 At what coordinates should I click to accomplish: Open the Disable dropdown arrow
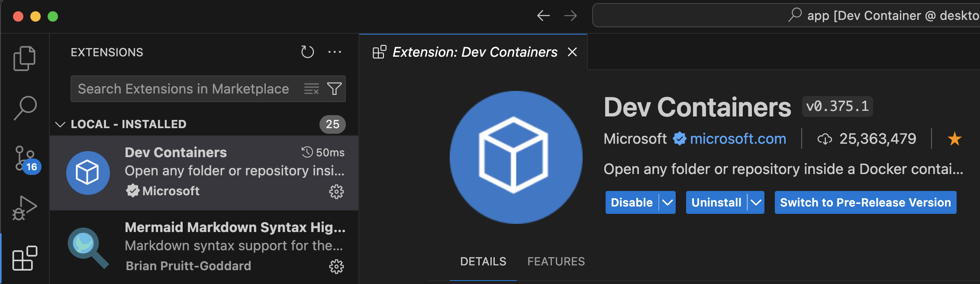pos(667,203)
